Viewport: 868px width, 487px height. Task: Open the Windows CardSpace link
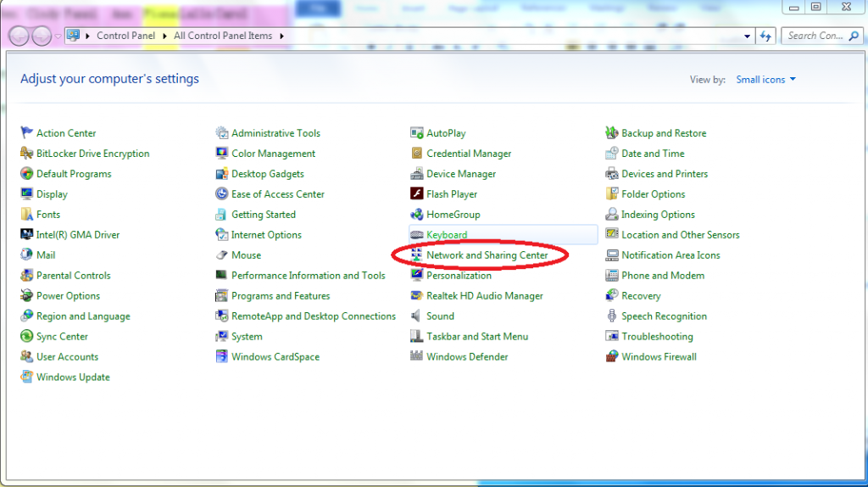click(x=275, y=357)
